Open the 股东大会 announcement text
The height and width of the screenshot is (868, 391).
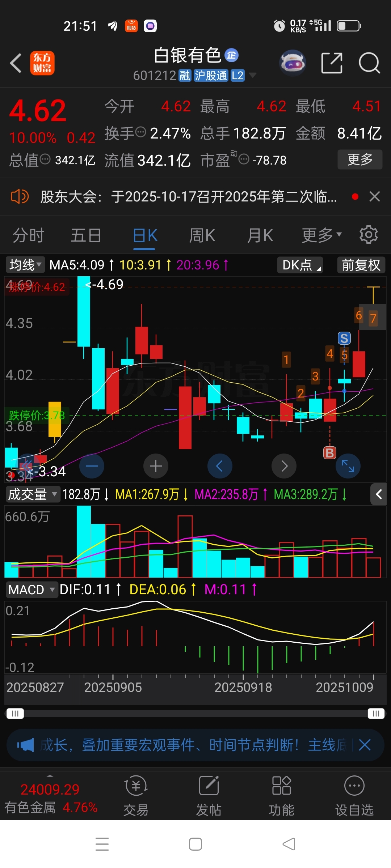(x=188, y=197)
